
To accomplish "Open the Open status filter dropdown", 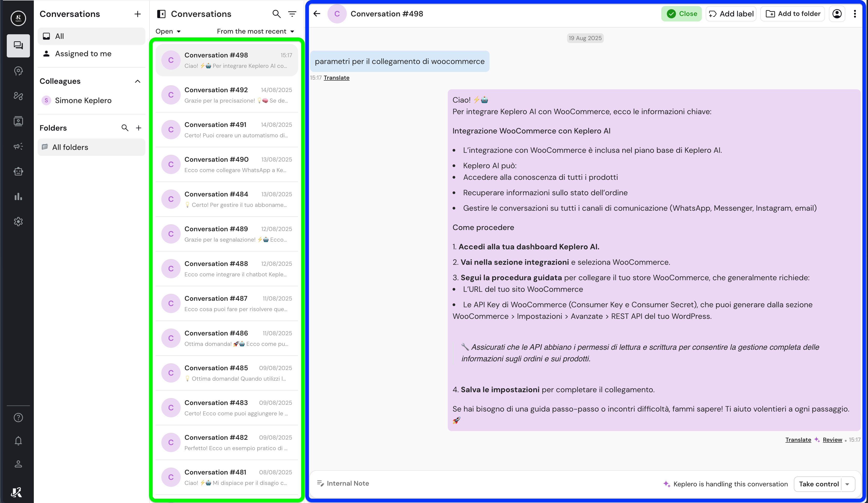I will pyautogui.click(x=168, y=31).
